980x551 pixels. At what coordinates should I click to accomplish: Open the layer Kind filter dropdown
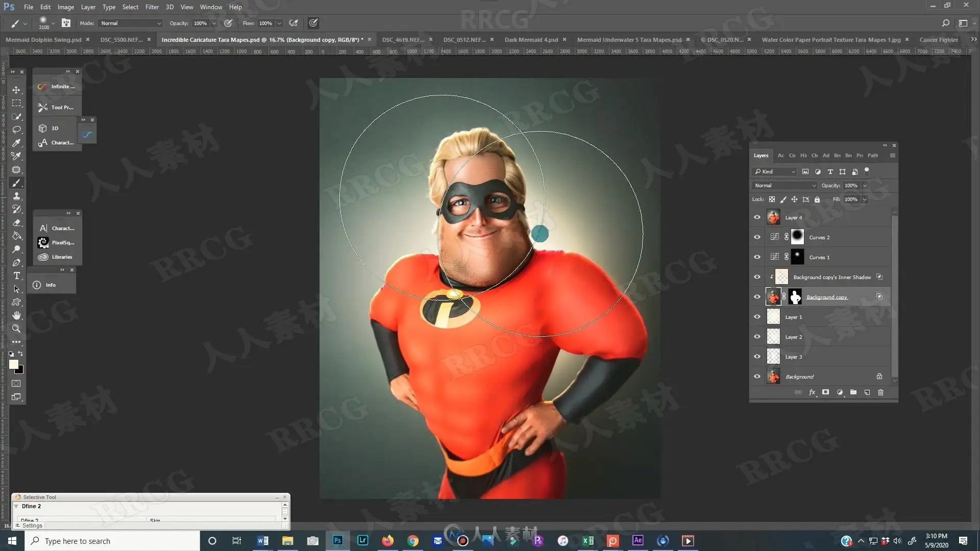coord(774,172)
